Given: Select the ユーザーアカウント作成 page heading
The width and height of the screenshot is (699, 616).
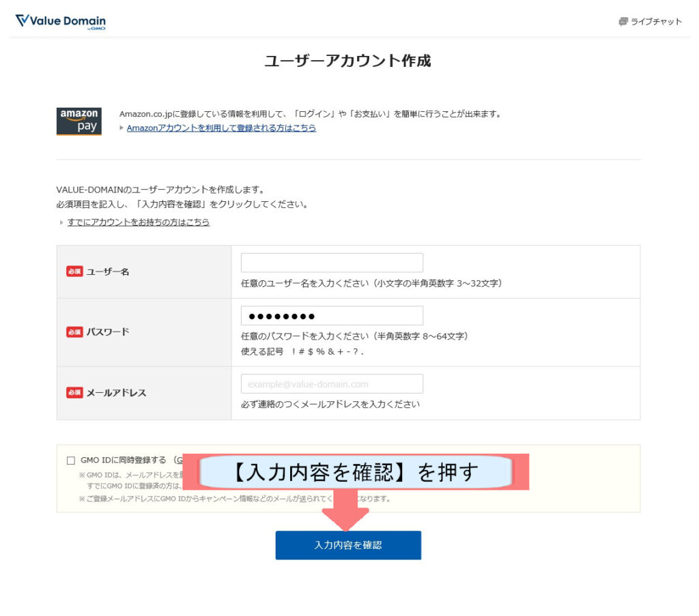Looking at the screenshot, I should click(349, 61).
